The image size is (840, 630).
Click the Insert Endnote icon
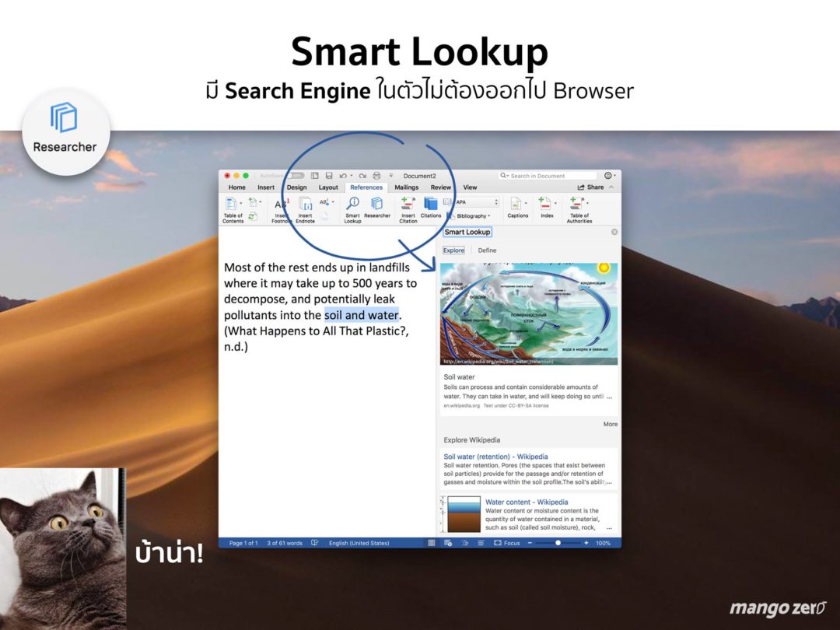[x=306, y=205]
